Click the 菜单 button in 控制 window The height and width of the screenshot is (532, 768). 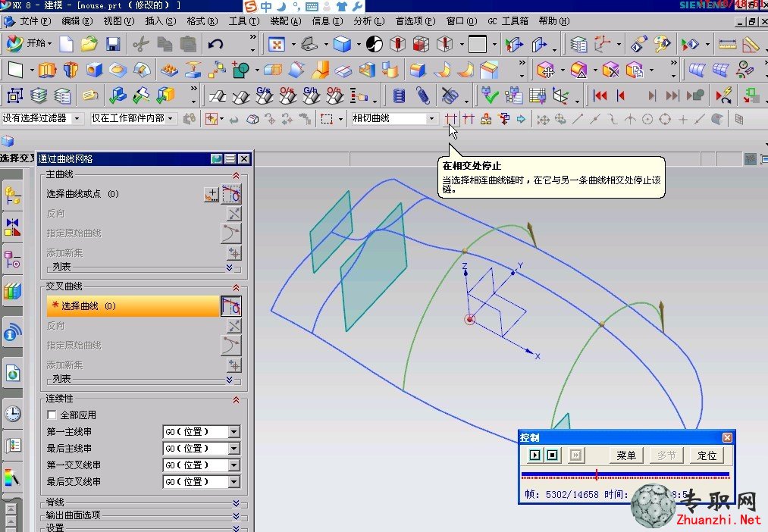point(626,455)
